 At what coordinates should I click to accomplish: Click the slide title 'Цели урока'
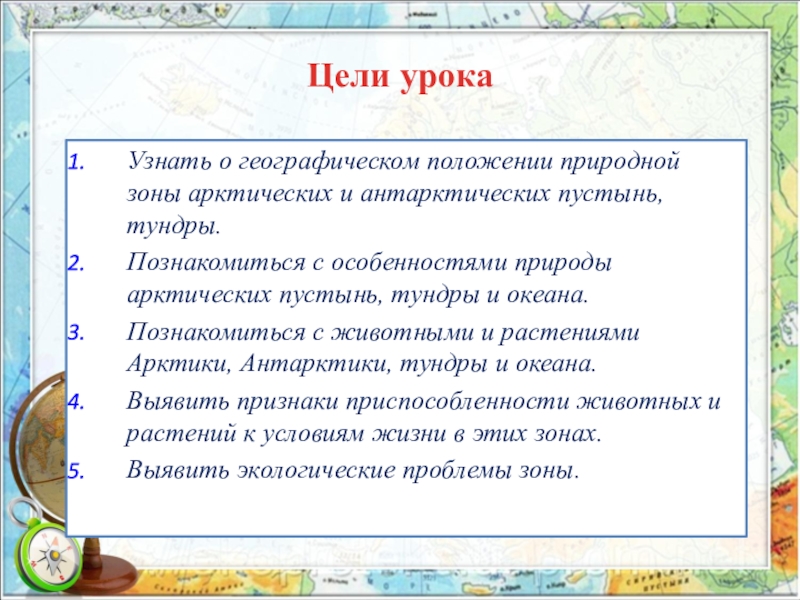(x=401, y=78)
